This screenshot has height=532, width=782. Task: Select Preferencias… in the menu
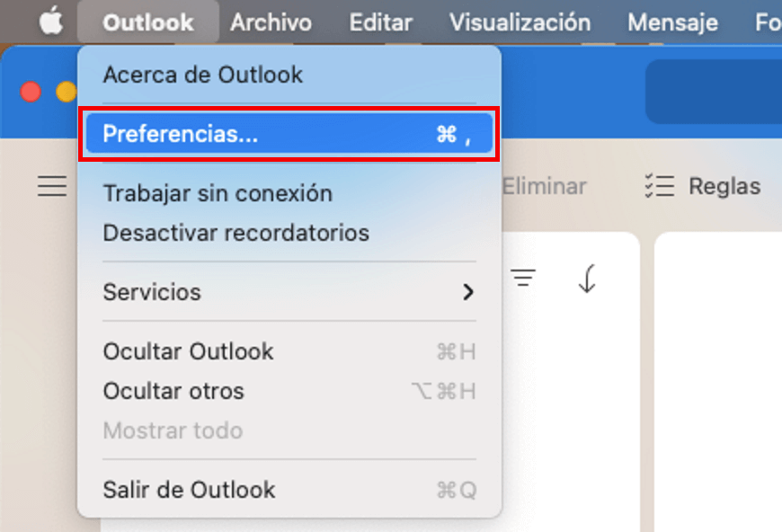[289, 134]
